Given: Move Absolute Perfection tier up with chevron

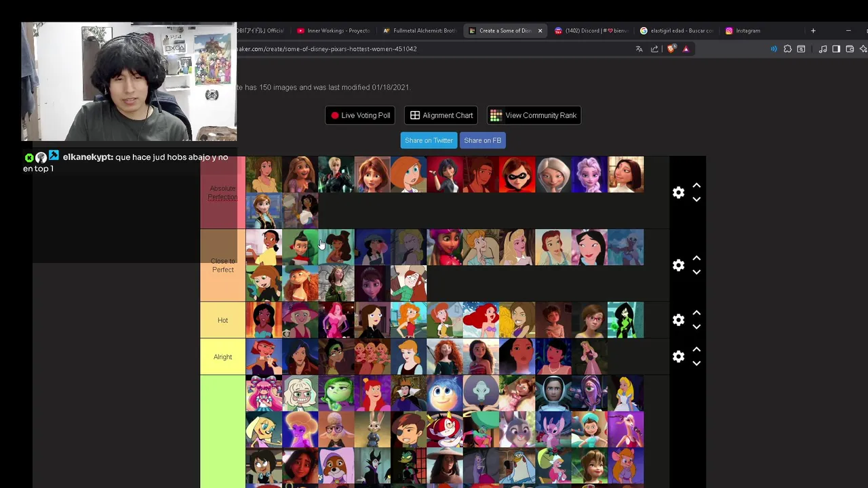Looking at the screenshot, I should (696, 186).
